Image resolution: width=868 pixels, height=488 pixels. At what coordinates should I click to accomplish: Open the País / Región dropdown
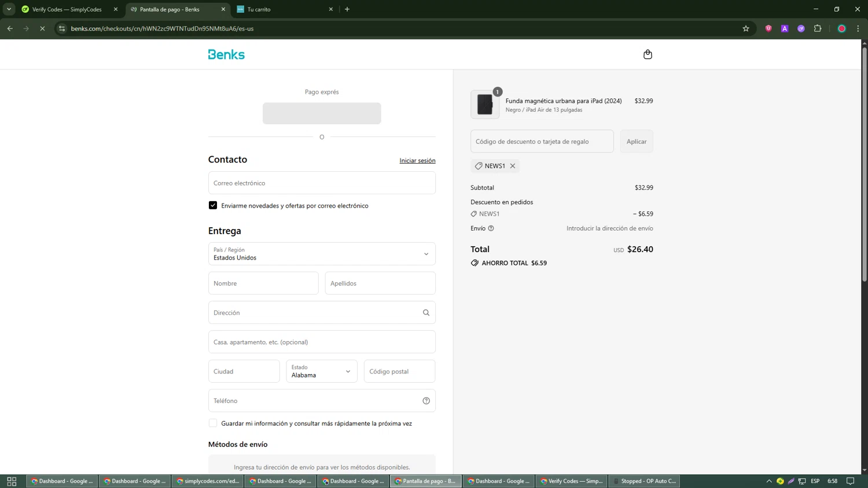pos(322,254)
